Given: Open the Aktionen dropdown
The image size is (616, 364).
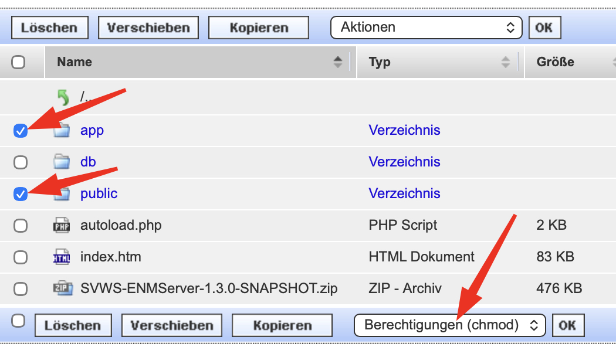Looking at the screenshot, I should point(427,27).
